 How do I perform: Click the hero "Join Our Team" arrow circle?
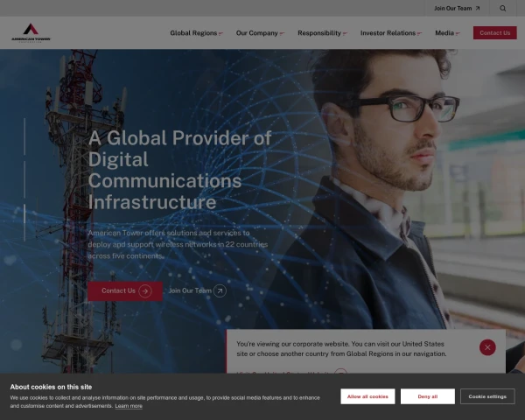click(220, 290)
